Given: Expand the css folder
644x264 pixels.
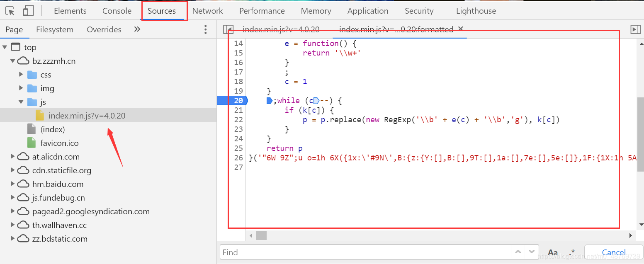Looking at the screenshot, I should tap(21, 75).
